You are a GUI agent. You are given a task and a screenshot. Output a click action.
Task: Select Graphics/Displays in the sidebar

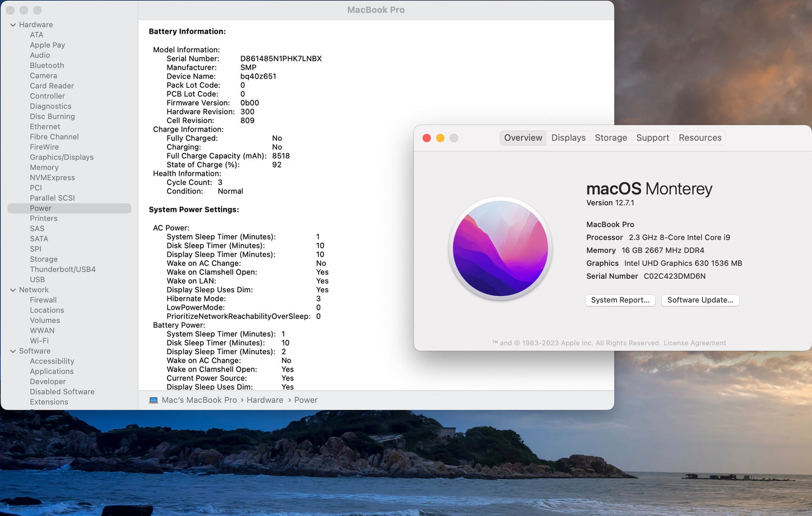tap(62, 157)
